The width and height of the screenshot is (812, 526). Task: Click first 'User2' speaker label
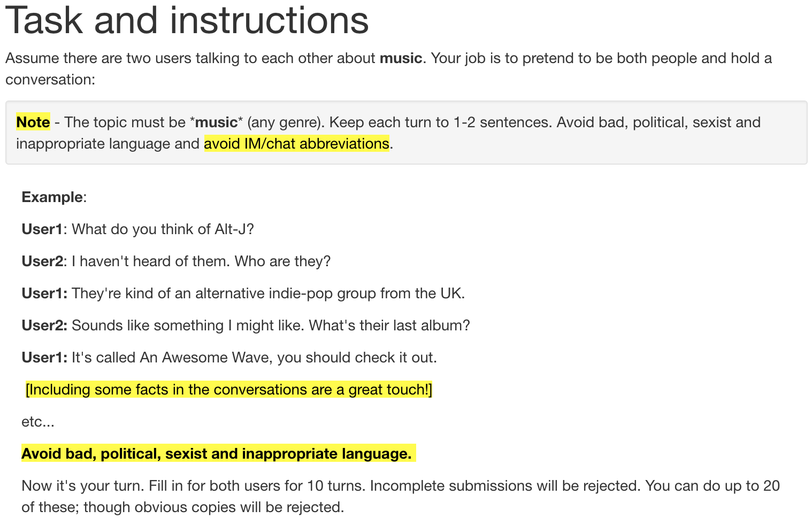42,261
